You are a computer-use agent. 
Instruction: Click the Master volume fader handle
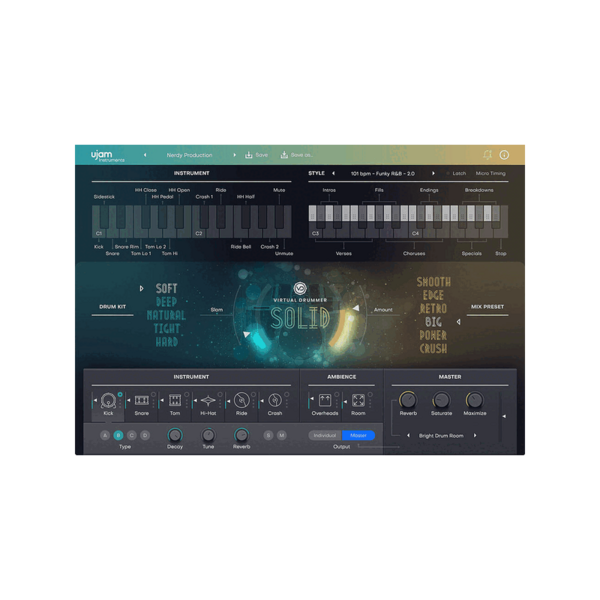503,416
